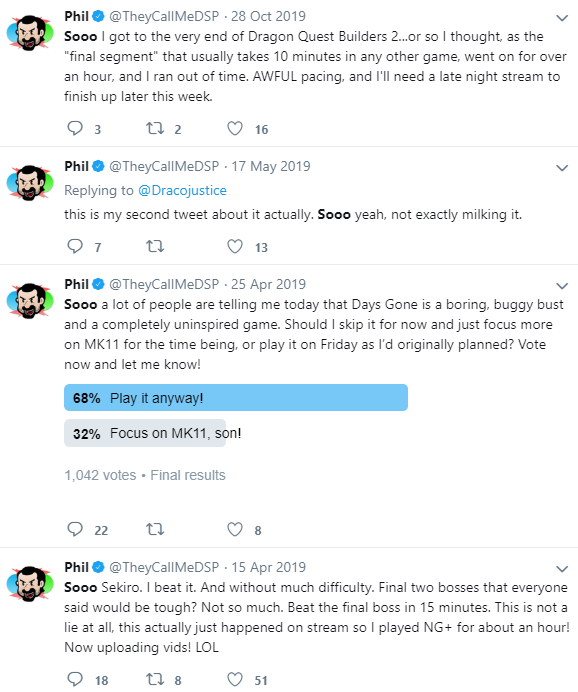
Task: Reply to the Sekiro tweet
Action: pyautogui.click(x=75, y=679)
